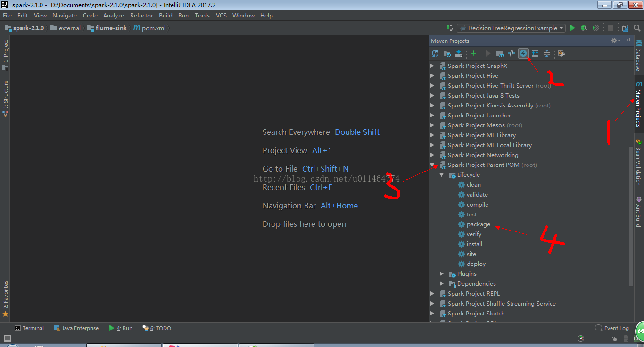Expand Spark Project GraphX node
This screenshot has width=644, height=347.
point(432,66)
